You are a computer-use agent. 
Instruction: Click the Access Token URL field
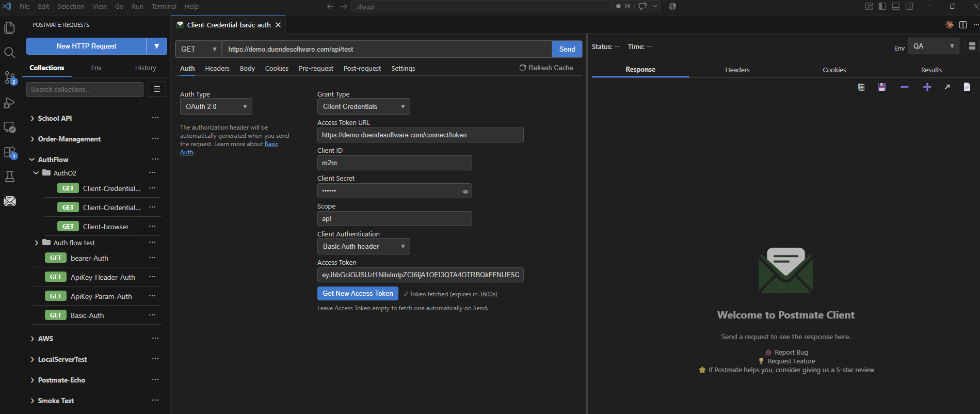click(421, 135)
